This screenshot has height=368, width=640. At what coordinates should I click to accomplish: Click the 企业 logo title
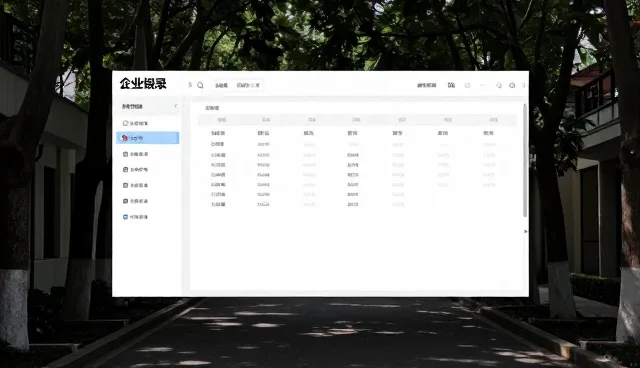(143, 84)
